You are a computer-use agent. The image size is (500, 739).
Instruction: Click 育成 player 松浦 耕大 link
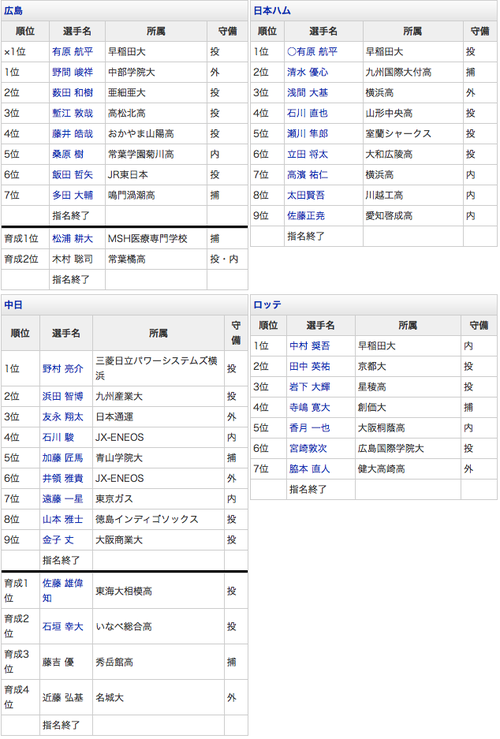73,239
